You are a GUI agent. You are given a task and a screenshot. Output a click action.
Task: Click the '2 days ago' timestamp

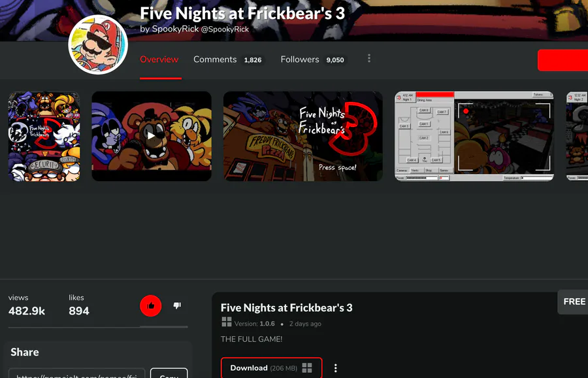click(305, 324)
